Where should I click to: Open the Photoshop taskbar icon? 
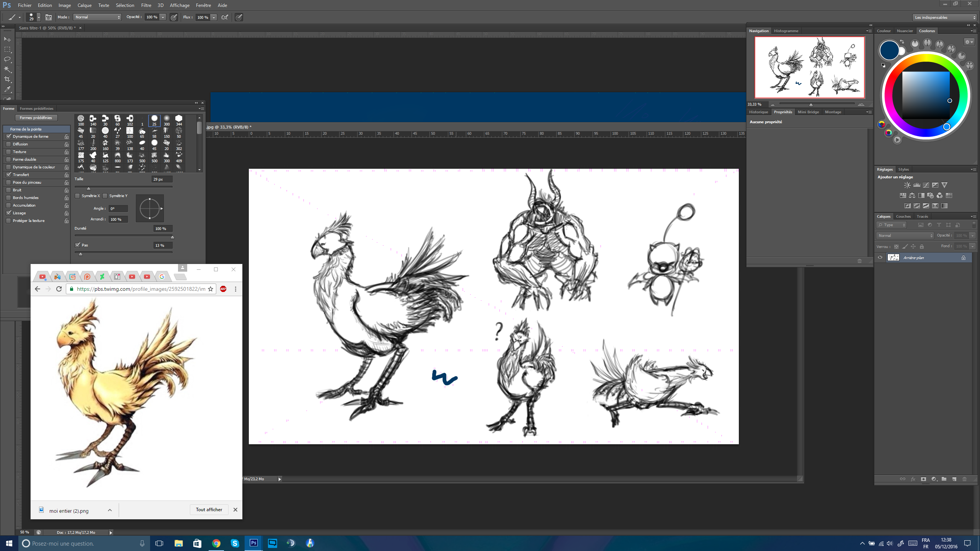(x=253, y=543)
